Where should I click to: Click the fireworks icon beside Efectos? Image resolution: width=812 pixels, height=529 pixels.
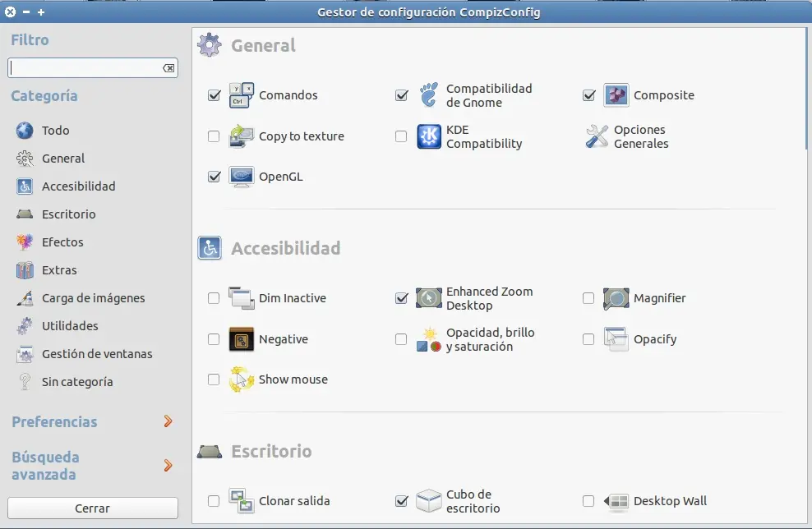click(25, 242)
